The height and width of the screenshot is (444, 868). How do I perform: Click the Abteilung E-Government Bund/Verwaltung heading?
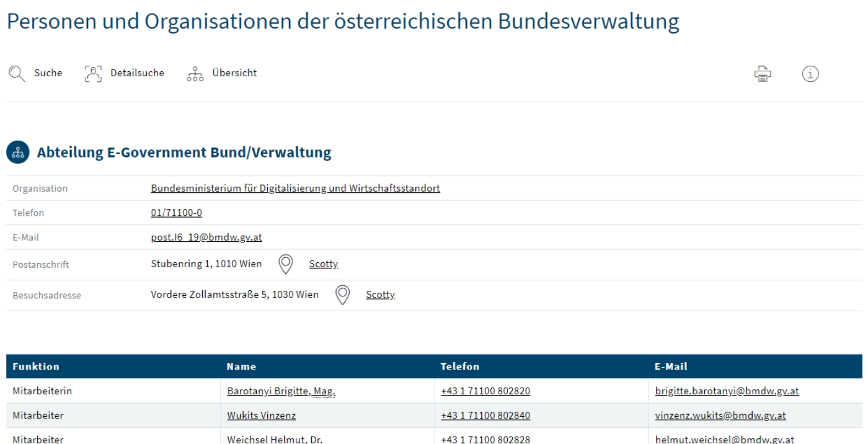pyautogui.click(x=184, y=153)
